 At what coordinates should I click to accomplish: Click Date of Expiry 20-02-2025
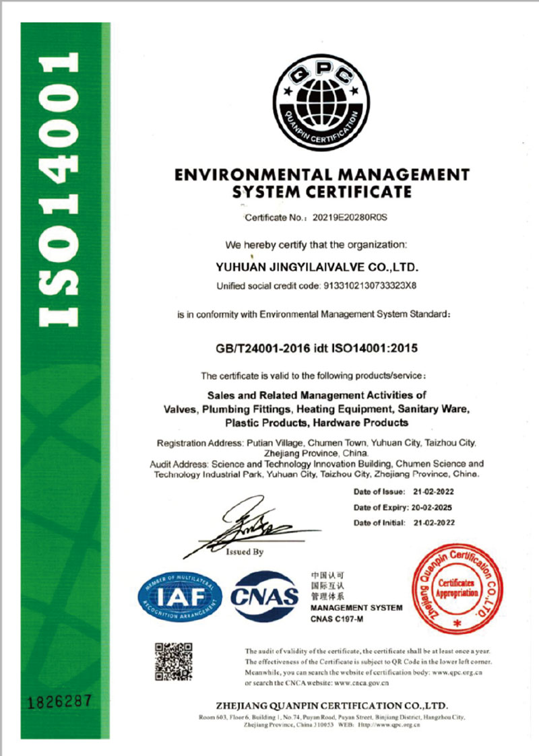coord(403,507)
